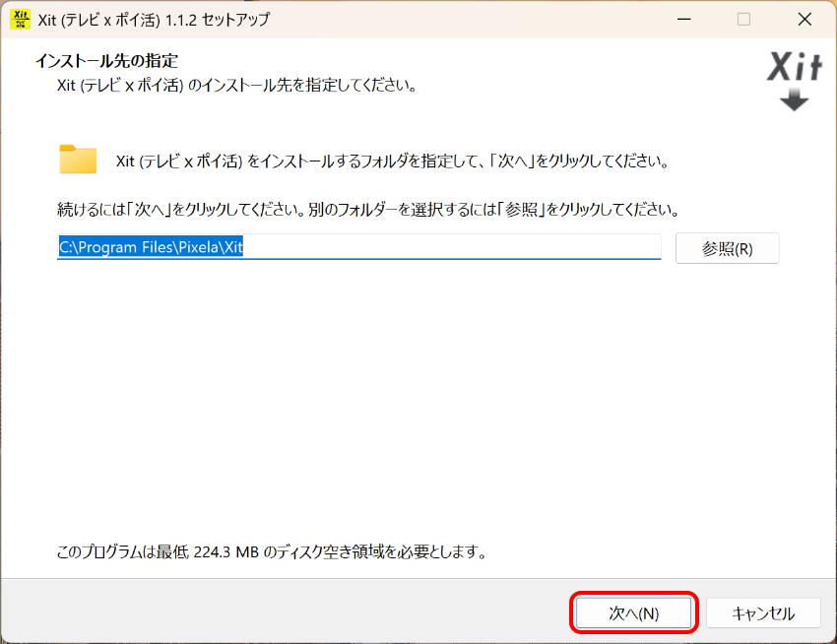Screen dimensions: 837x644
Task: Click the 224.3 MB disk space notice
Action: coord(272,551)
